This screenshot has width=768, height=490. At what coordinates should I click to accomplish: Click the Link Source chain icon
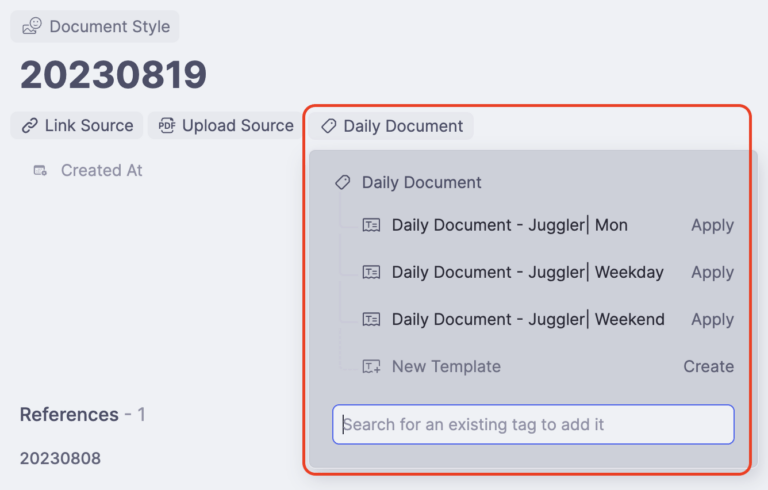30,126
